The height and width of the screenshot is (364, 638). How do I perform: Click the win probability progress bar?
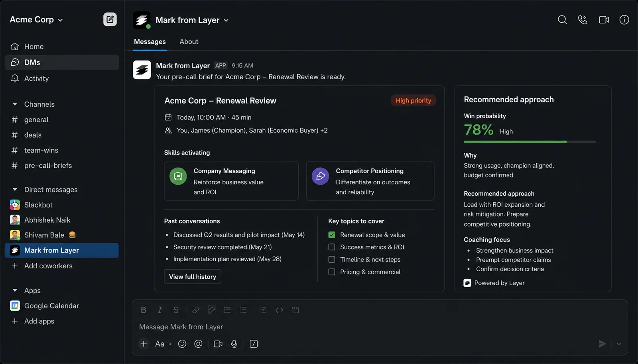530,142
